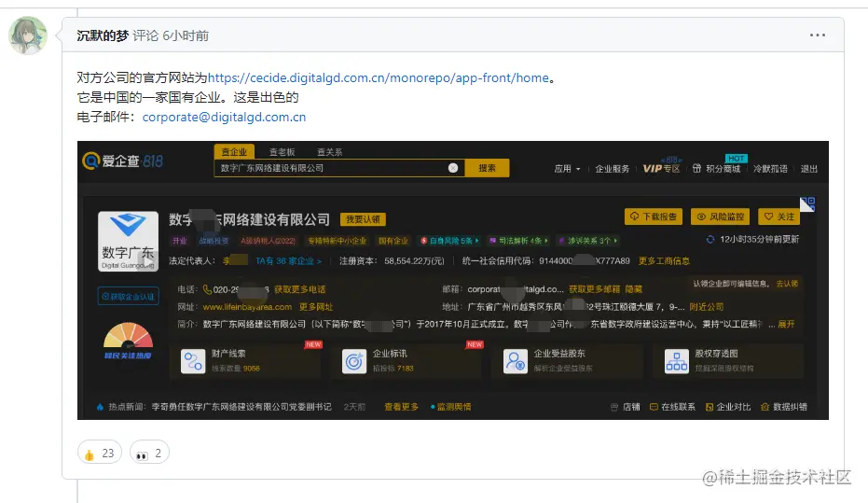
Task: Click the commenter's avatar picture
Action: tap(28, 35)
